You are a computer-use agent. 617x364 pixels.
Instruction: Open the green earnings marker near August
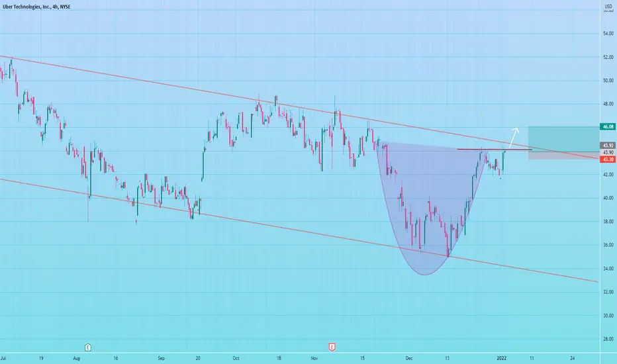(88, 347)
